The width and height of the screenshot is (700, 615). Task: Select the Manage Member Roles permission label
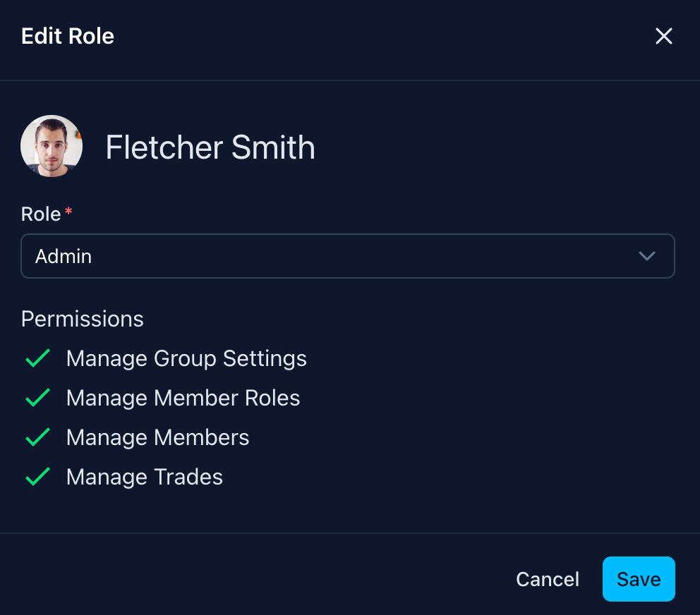point(183,398)
